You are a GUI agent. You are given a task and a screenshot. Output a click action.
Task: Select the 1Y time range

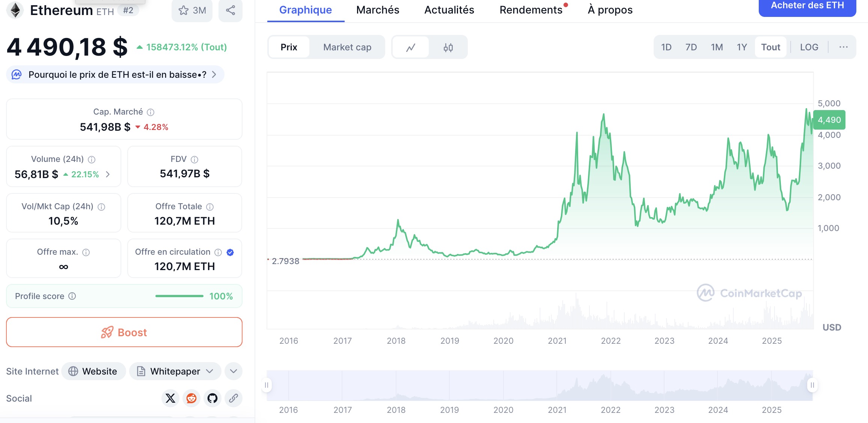pyautogui.click(x=741, y=47)
